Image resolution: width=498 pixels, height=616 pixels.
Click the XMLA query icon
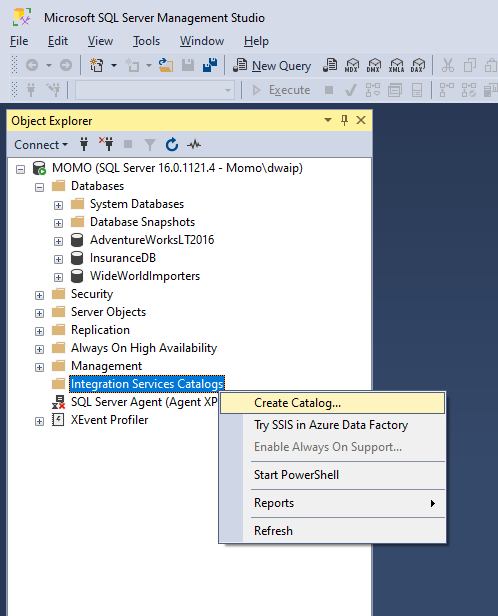coord(396,66)
